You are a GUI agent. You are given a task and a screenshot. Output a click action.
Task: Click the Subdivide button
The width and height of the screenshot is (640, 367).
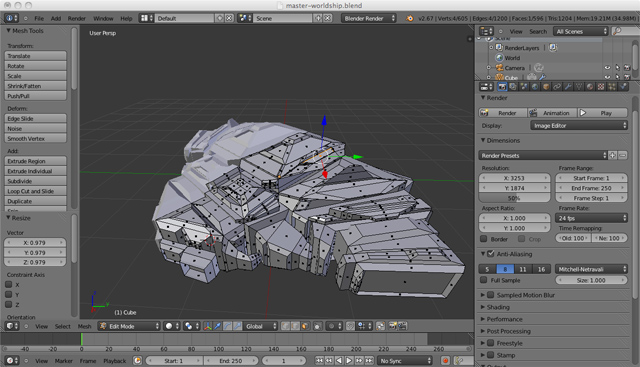click(x=36, y=181)
